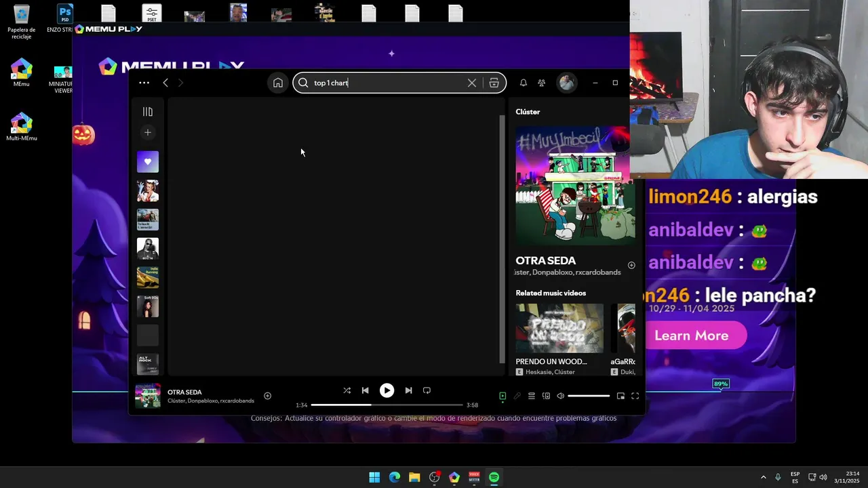Open the Friend Activity icon
The image size is (868, 488).
point(541,83)
